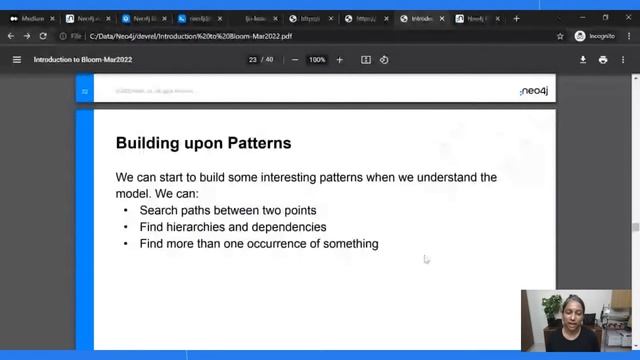Viewport: 640px width, 360px height.
Task: Click the page number field showing 23
Action: click(x=253, y=60)
